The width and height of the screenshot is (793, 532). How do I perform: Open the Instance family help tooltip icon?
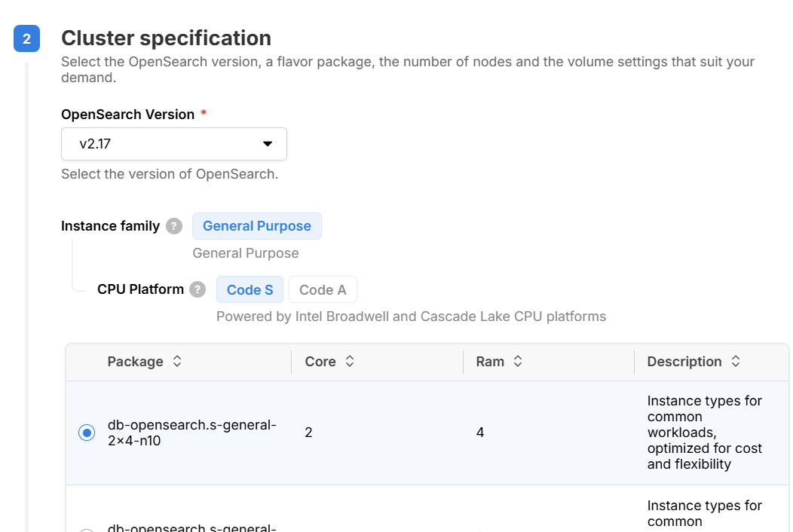(x=174, y=226)
